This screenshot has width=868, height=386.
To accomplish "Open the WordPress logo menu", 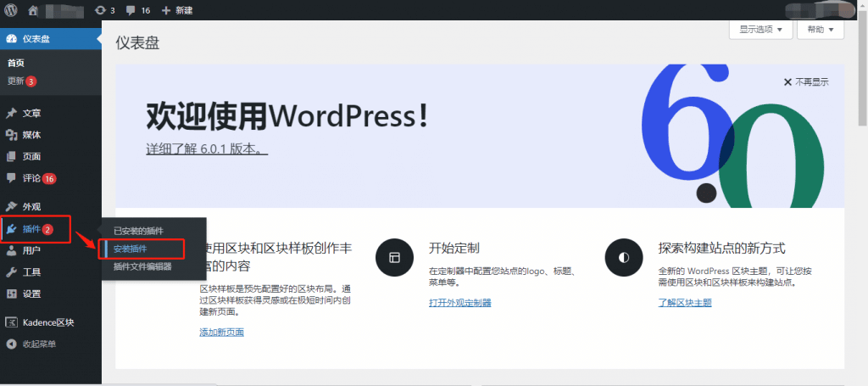I will click(x=11, y=10).
